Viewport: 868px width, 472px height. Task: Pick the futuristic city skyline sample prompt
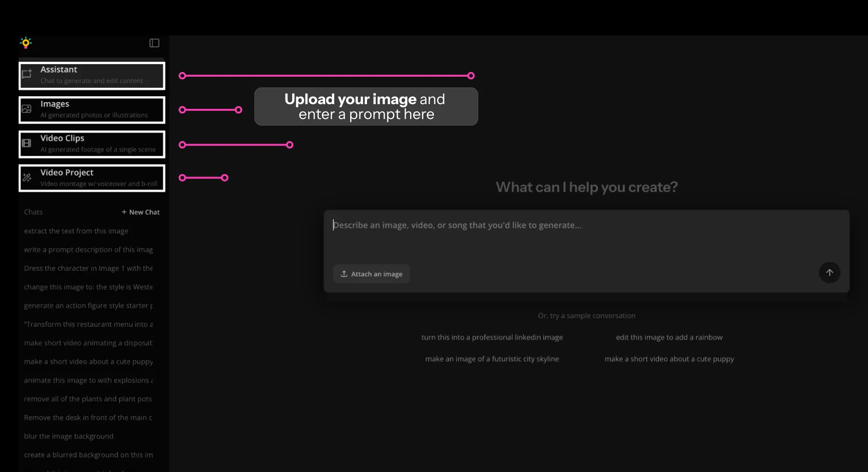coord(492,359)
